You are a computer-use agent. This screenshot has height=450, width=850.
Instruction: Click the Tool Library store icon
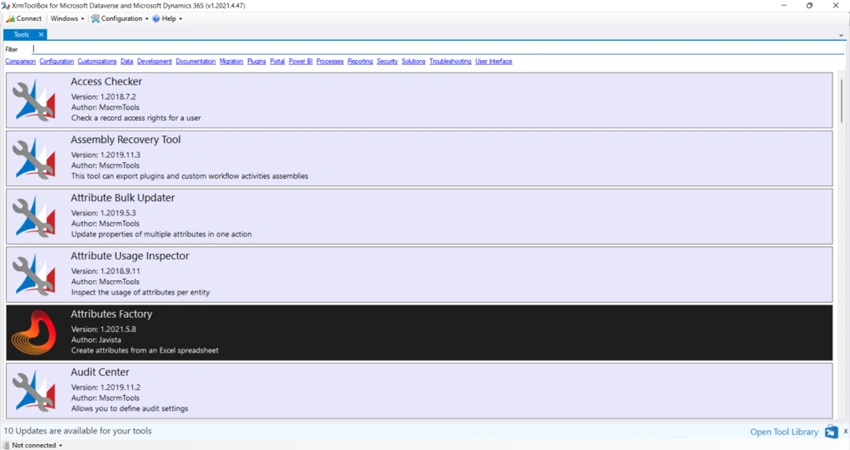pyautogui.click(x=831, y=432)
